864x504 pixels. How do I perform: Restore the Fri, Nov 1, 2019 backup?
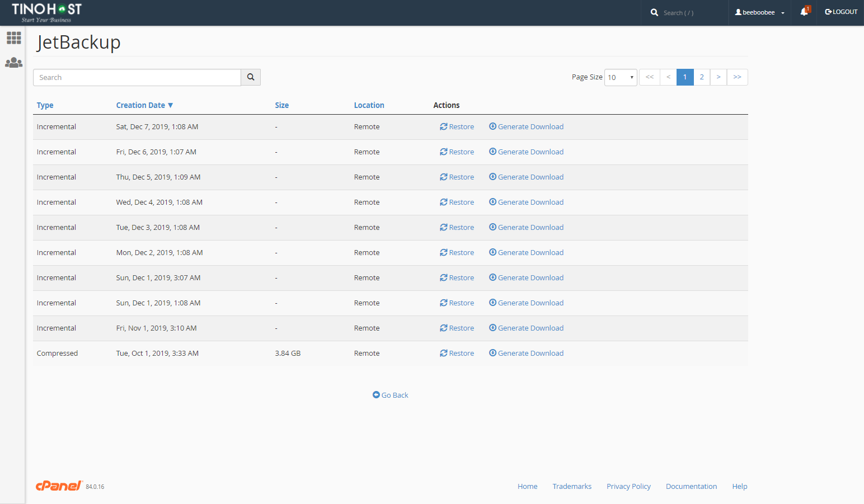point(457,328)
